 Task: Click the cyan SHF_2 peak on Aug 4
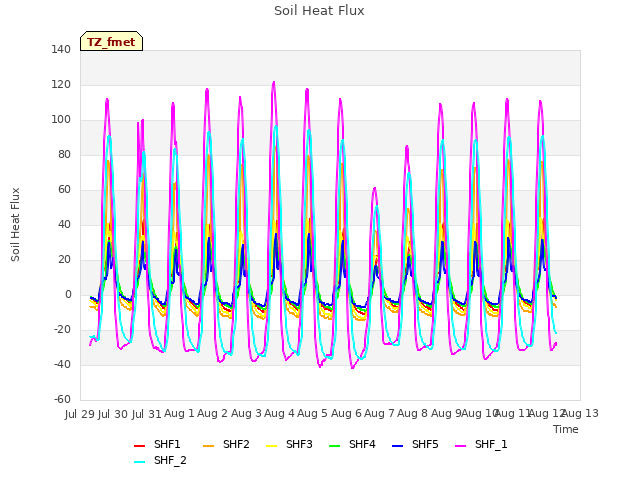276,126
